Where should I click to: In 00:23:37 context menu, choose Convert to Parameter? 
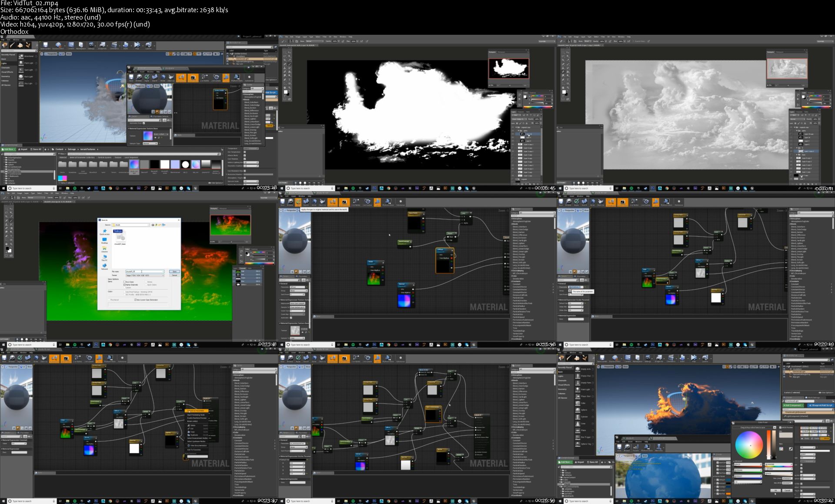pos(196,411)
